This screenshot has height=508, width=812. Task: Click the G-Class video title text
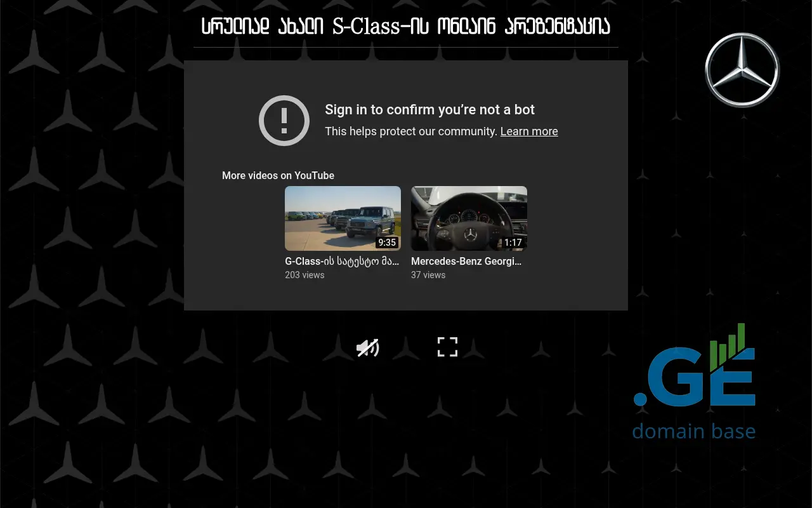(x=342, y=261)
